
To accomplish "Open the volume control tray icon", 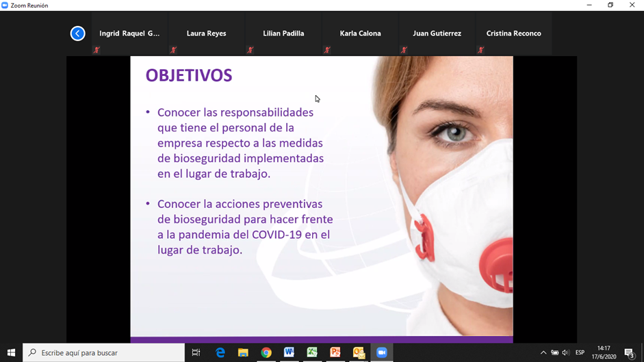I will tap(565, 352).
